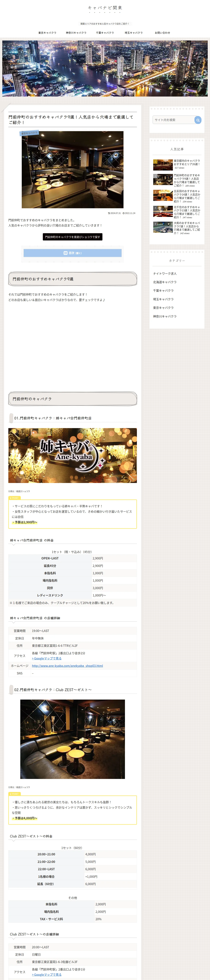Open 埼玉キャバクラ in the top navigation
This screenshot has width=210, height=980.
coord(134,33)
